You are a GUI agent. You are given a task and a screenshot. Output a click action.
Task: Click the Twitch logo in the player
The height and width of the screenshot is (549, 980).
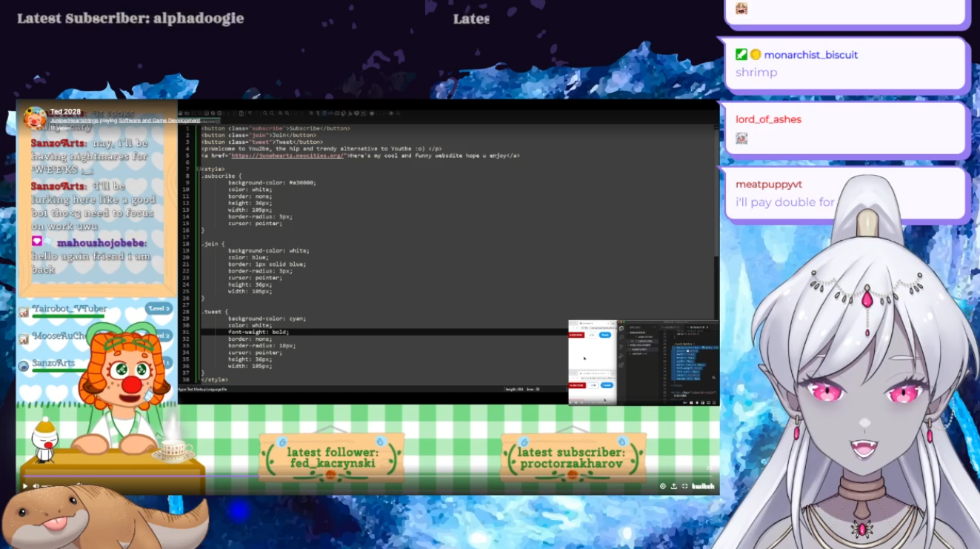coord(703,486)
